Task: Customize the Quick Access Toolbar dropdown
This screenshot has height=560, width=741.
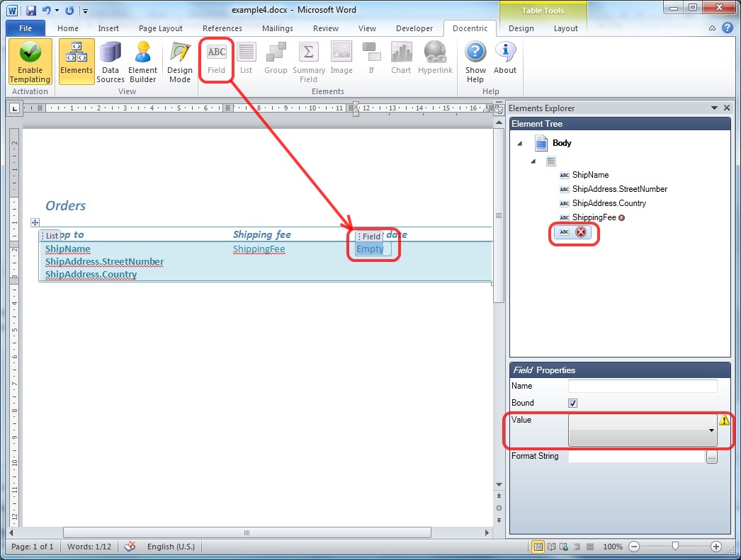Action: pos(85,11)
